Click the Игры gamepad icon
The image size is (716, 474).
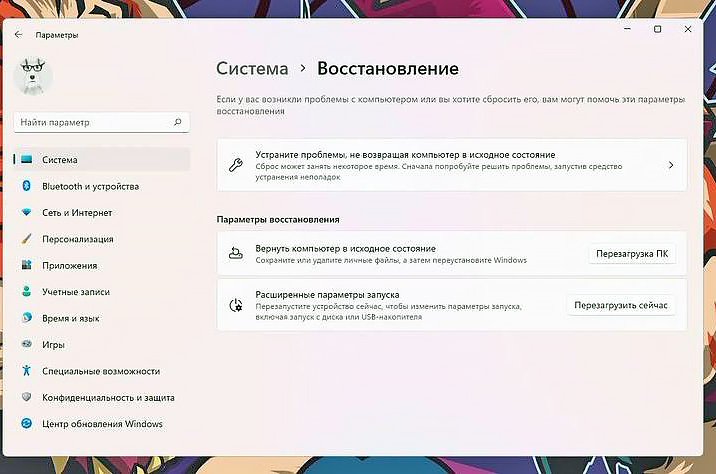point(26,344)
